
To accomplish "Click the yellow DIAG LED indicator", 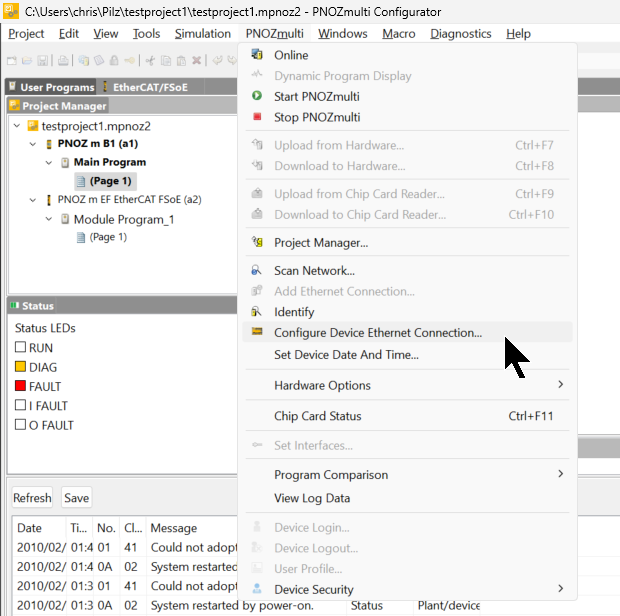I will 20,366.
